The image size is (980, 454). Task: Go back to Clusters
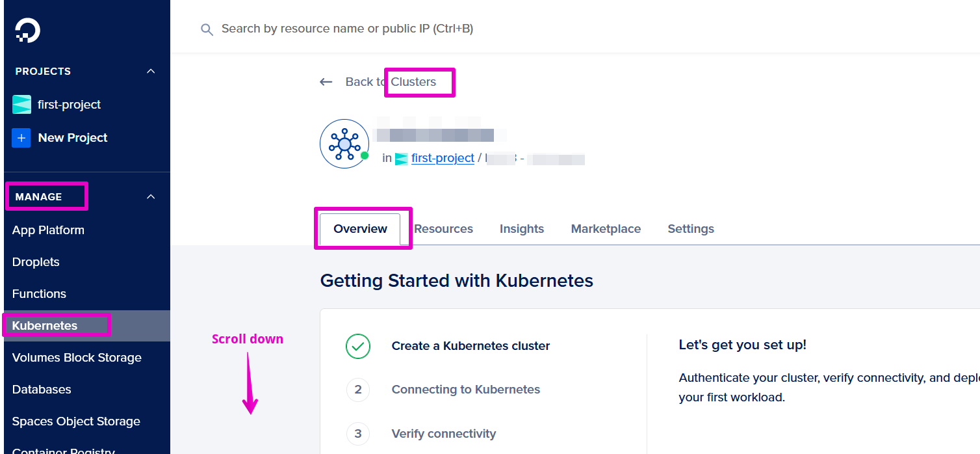391,82
